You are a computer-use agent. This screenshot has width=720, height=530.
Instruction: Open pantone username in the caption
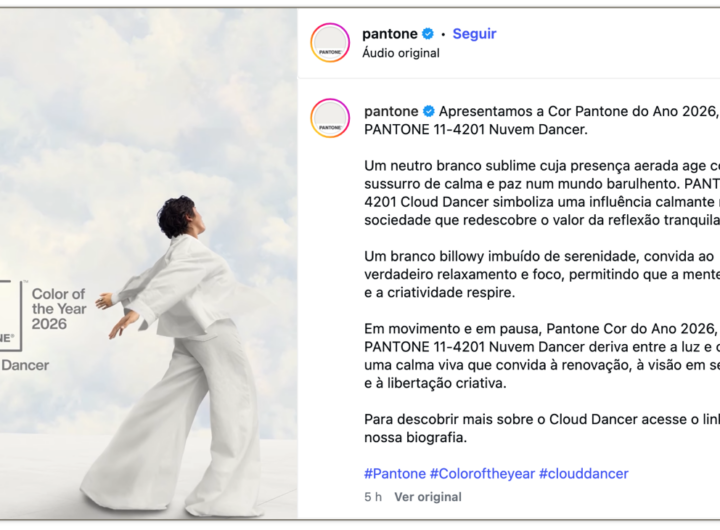click(x=391, y=111)
